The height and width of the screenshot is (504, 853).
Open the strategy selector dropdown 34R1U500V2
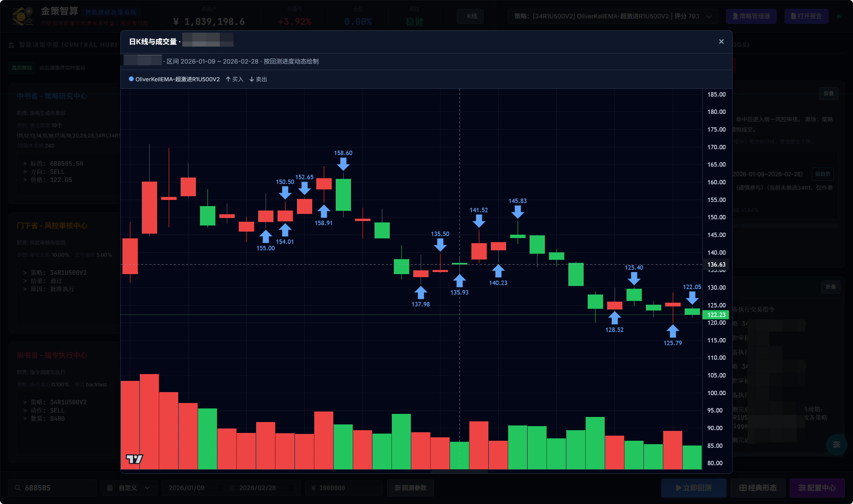tap(613, 16)
